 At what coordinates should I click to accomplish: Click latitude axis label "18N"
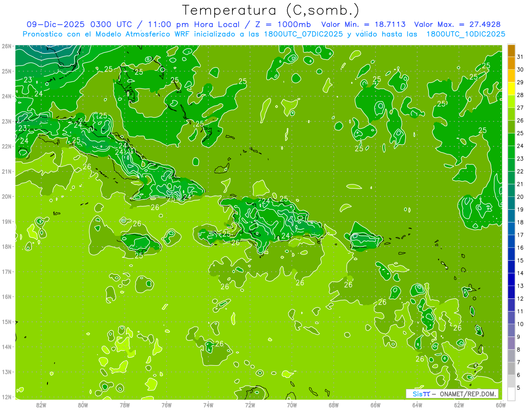[x=6, y=247]
